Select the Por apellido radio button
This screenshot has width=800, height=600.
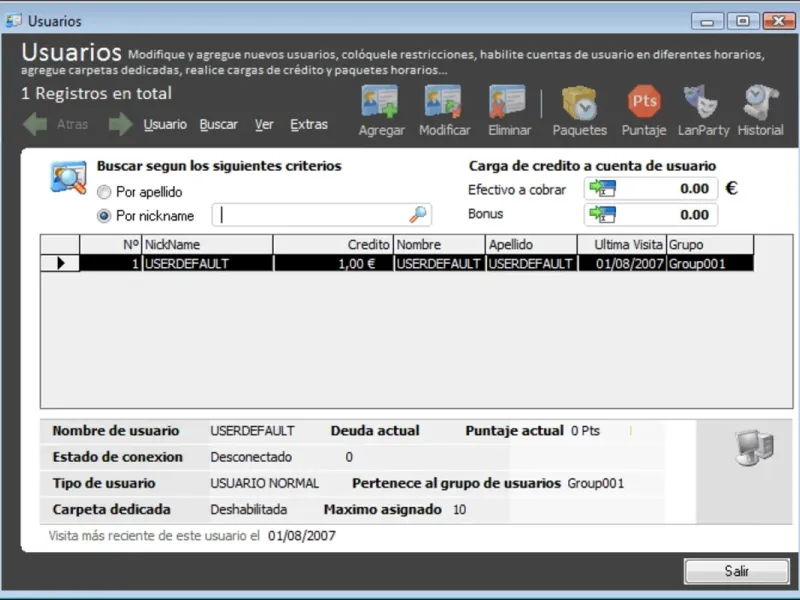point(104,192)
